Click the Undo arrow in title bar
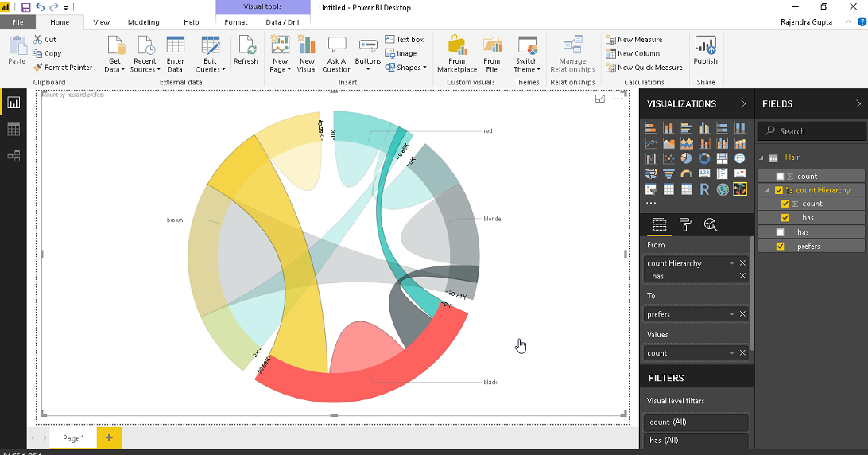The height and width of the screenshot is (455, 868). (40, 7)
